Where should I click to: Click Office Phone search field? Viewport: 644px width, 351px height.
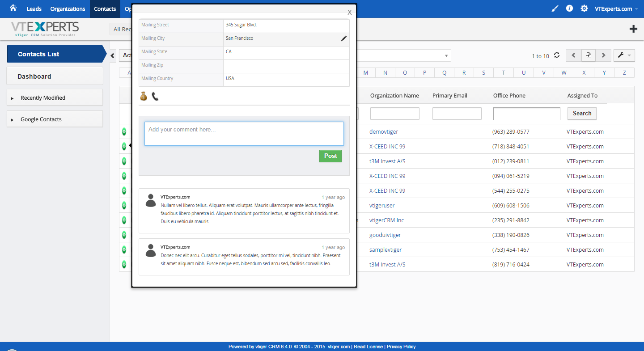(527, 114)
